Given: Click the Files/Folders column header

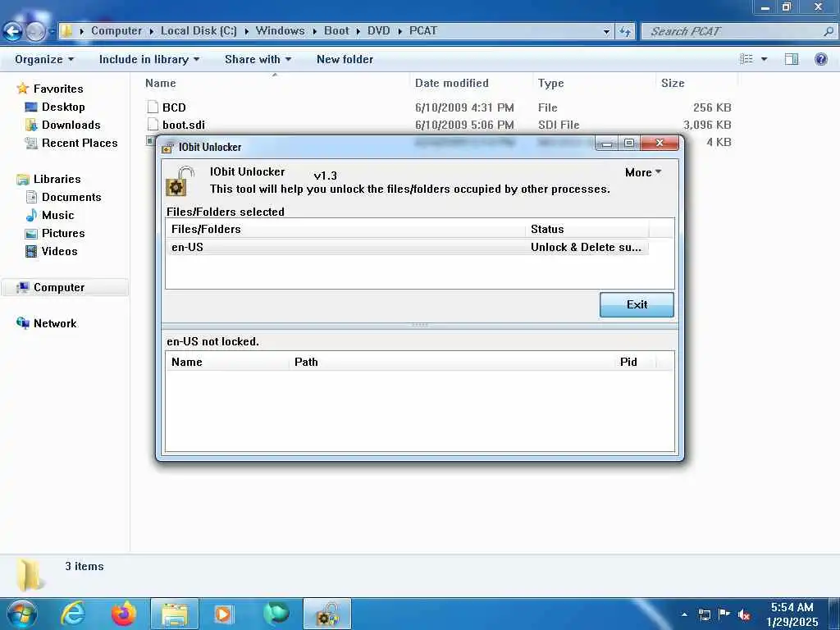Looking at the screenshot, I should pyautogui.click(x=206, y=230).
